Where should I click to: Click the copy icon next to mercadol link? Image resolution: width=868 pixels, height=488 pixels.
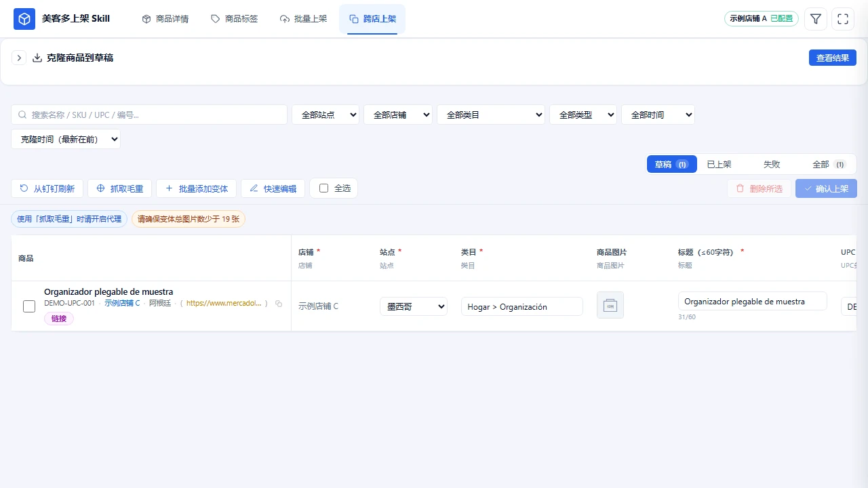[279, 304]
